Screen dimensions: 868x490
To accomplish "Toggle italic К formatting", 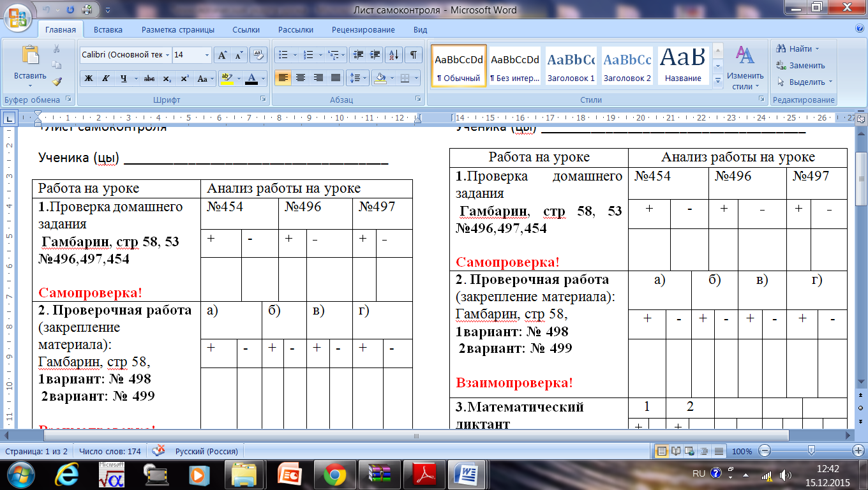I will [105, 78].
